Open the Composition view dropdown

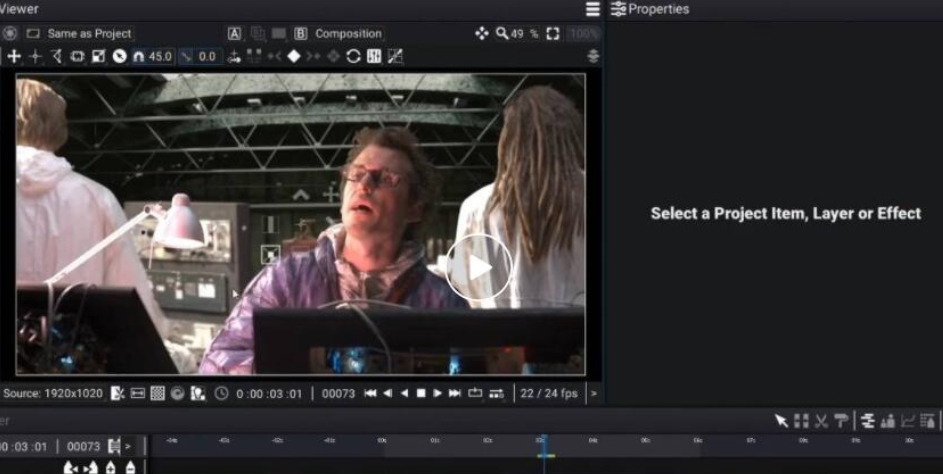pos(348,34)
